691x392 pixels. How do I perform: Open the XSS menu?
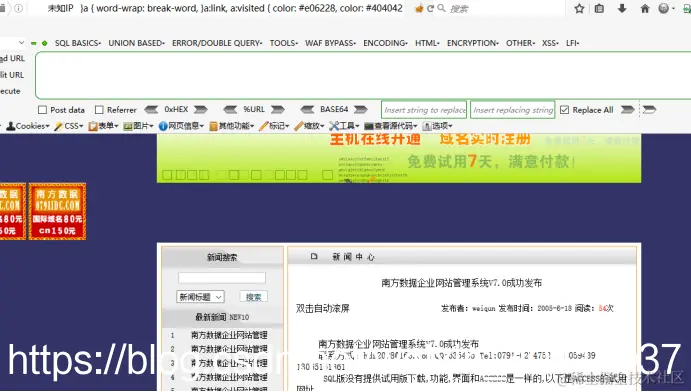coord(550,43)
